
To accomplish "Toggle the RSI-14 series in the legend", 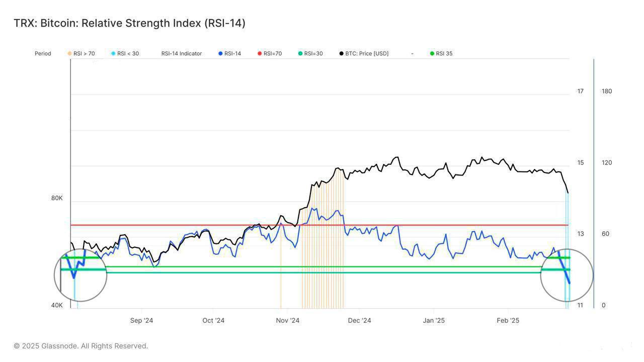I will click(229, 54).
